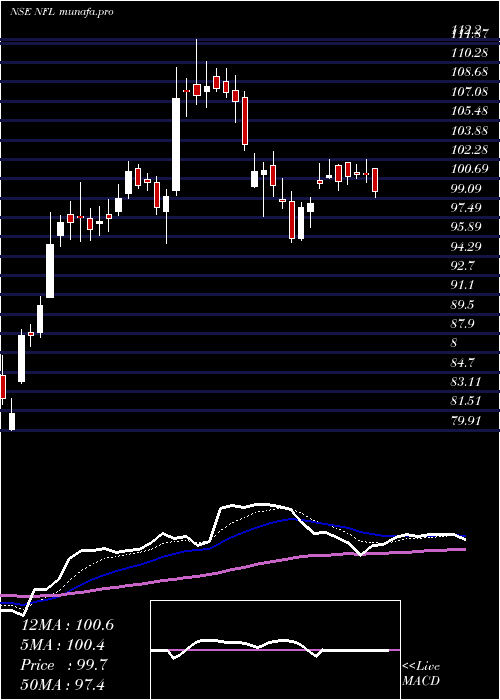The height and width of the screenshot is (700, 500).
Task: Click the 92.7 price level label
Action: point(463,266)
